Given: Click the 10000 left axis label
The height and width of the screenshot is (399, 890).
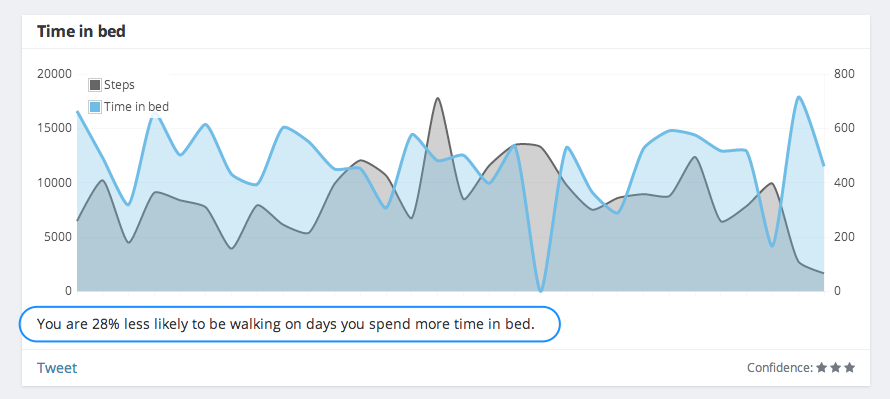Looking at the screenshot, I should tap(54, 183).
